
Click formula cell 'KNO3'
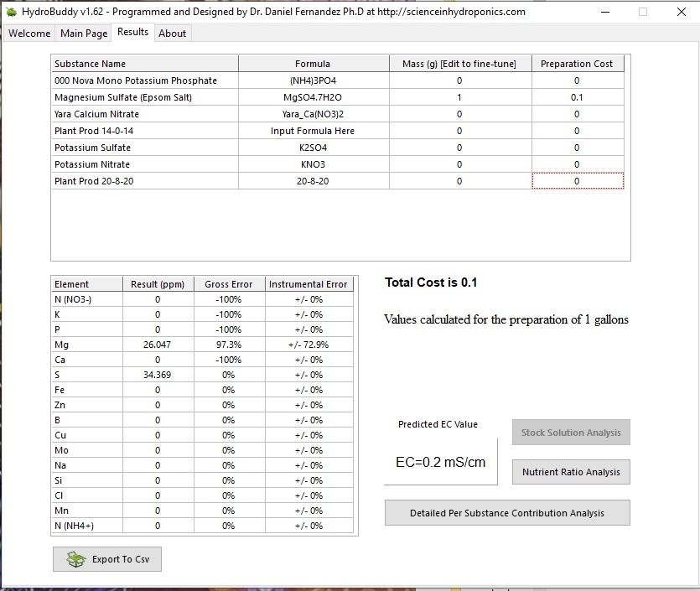pyautogui.click(x=313, y=164)
